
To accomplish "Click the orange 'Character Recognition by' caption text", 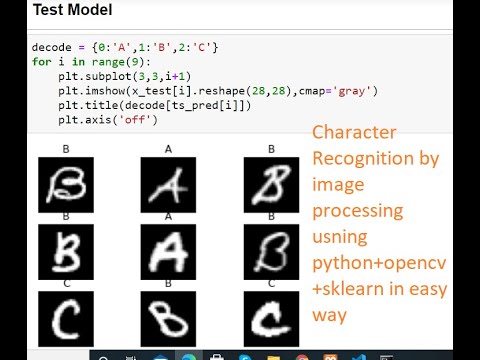I will (376, 145).
